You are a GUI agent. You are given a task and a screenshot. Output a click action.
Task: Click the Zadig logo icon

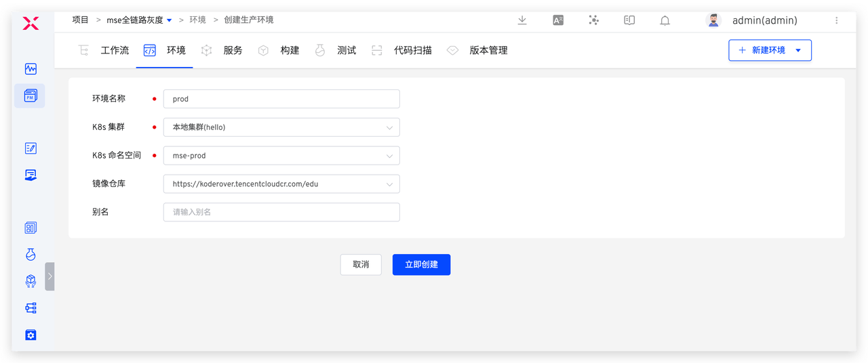[x=31, y=24]
